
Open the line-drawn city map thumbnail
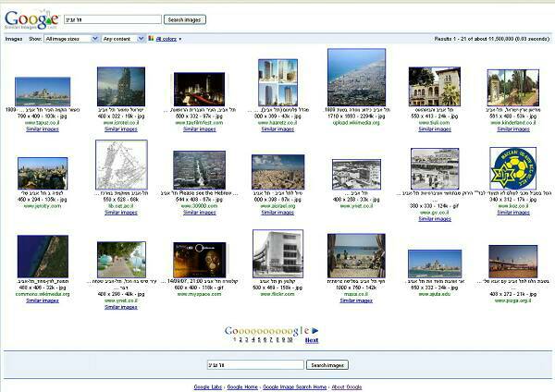121,165
